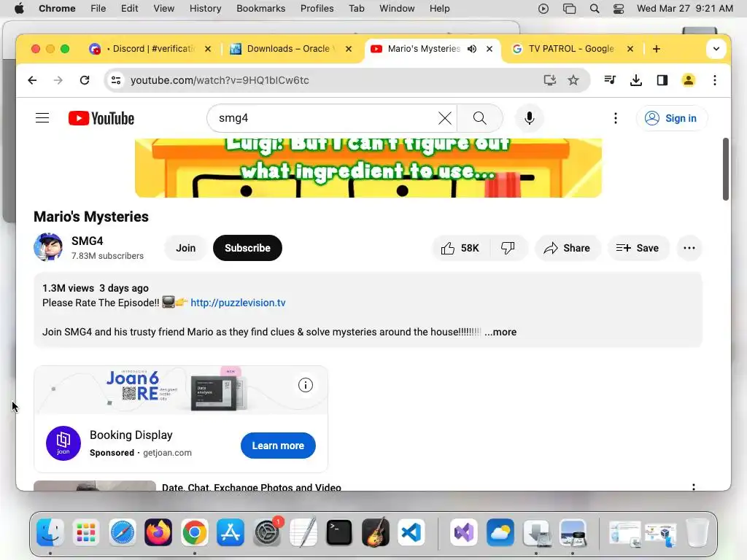This screenshot has width=747, height=560.
Task: Expand description with ...more
Action: 500,332
